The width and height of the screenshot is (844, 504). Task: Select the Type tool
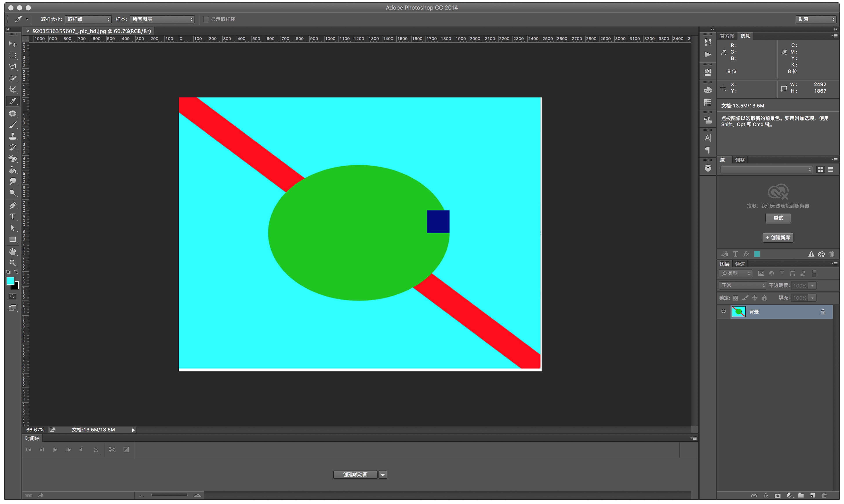point(13,216)
